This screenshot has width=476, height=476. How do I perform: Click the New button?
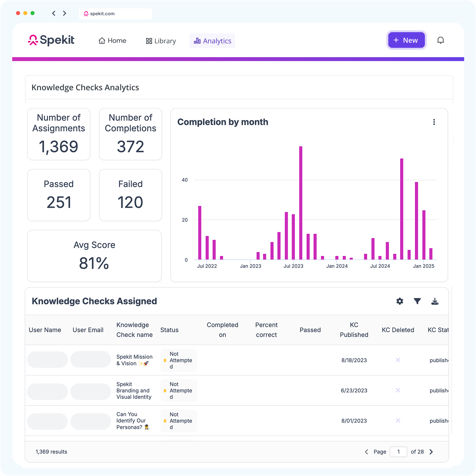(x=406, y=40)
